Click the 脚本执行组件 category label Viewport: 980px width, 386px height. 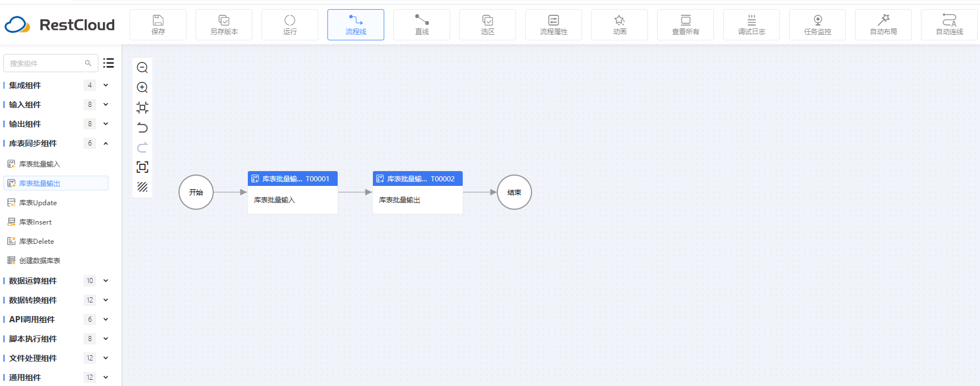point(33,339)
